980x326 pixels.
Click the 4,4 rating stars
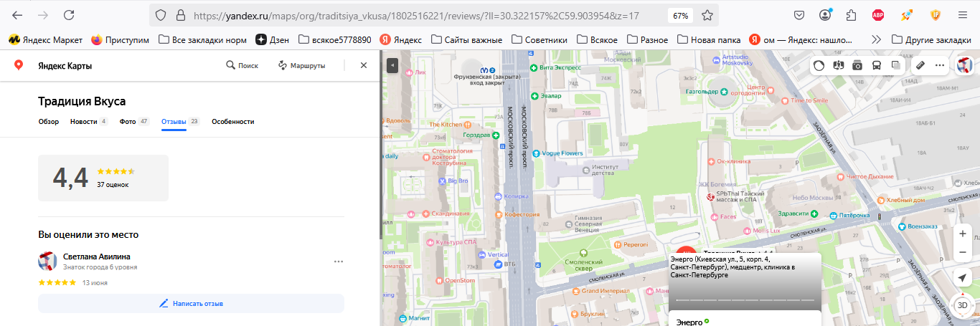tap(116, 171)
